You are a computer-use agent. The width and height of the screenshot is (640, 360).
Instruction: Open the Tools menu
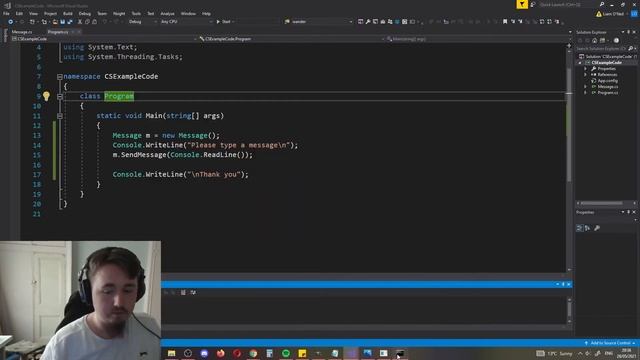pos(136,14)
